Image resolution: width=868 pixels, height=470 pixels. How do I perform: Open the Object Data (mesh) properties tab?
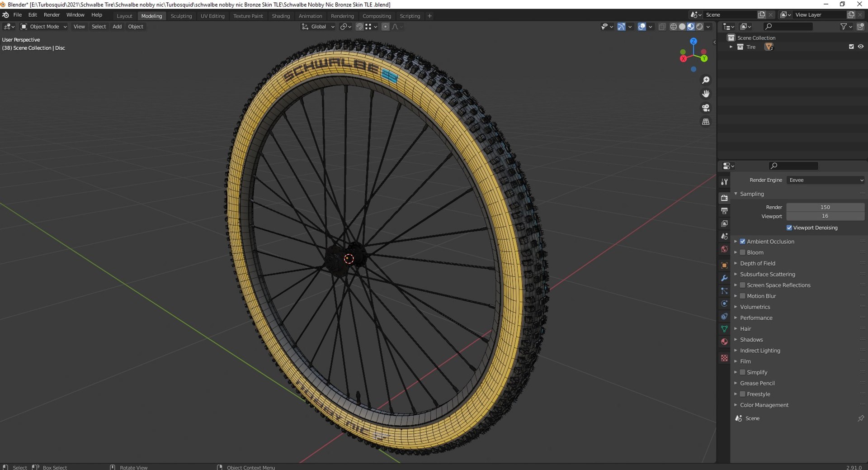click(x=724, y=329)
